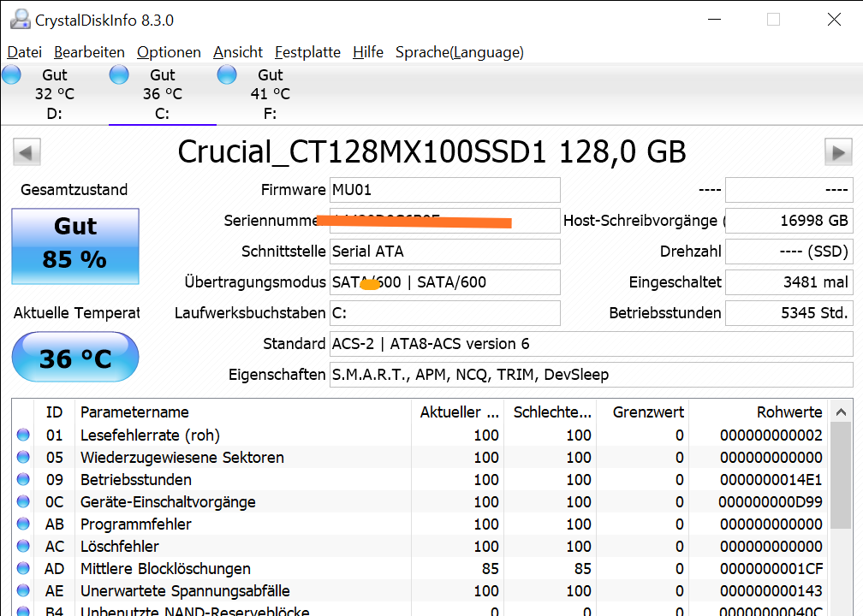This screenshot has height=616, width=863.
Task: Click the scroll-up arrow of the attribute list
Action: [x=841, y=412]
